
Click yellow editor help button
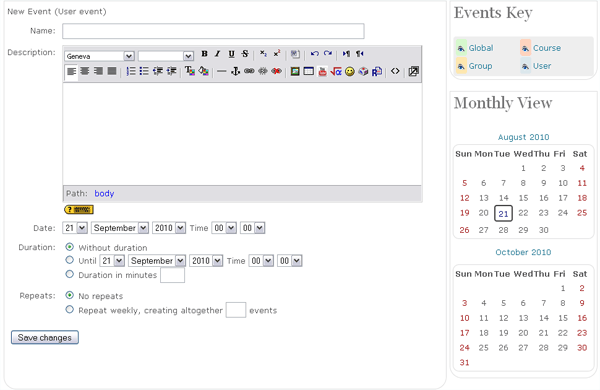[79, 210]
